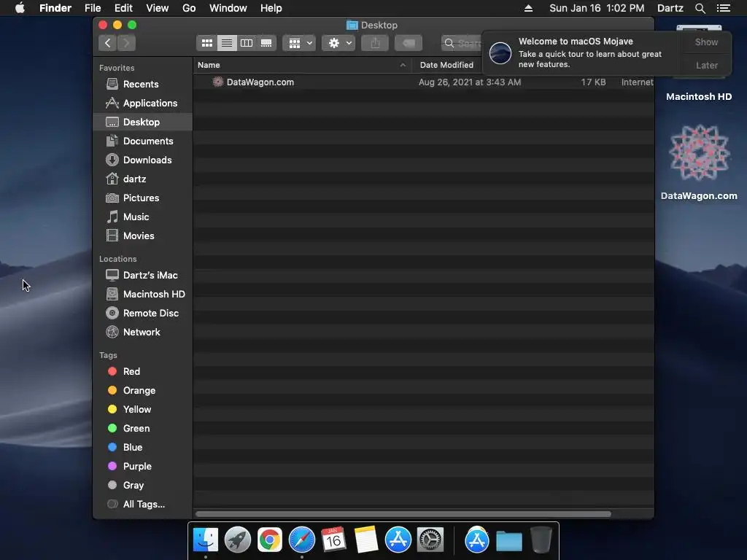Open Notes from the Dock
The height and width of the screenshot is (560, 747).
(x=366, y=540)
